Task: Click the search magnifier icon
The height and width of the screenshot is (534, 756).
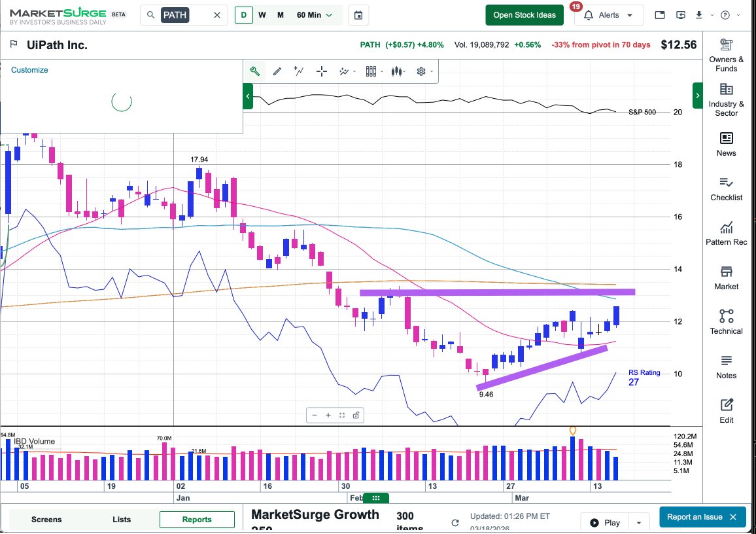Action: 151,15
